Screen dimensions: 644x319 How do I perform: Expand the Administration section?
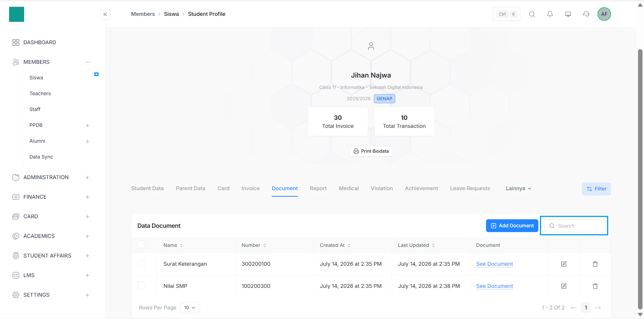(x=87, y=178)
